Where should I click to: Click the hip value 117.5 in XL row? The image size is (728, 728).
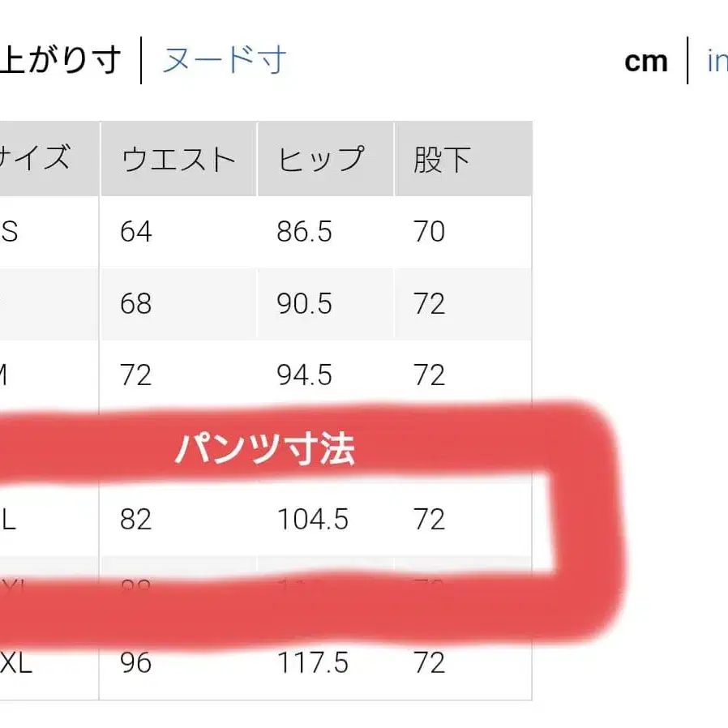[x=312, y=663]
